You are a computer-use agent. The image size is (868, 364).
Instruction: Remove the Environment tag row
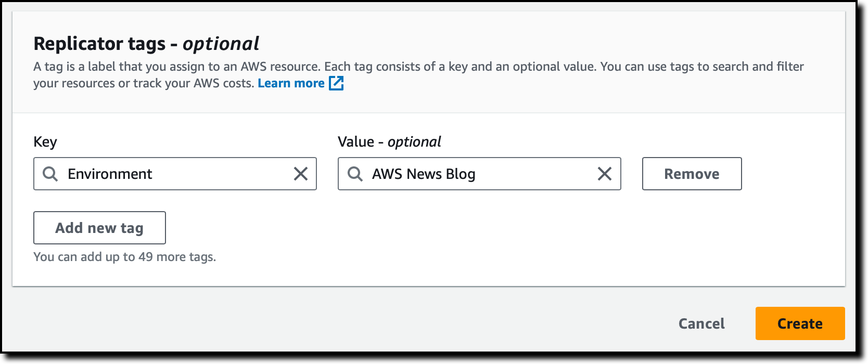(x=691, y=174)
